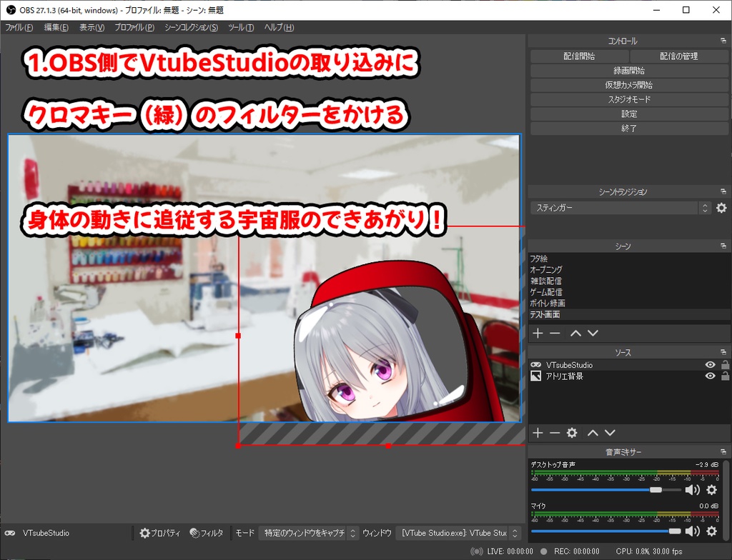Screen dimensions: 732x560
Task: Move scene down with arrow icon
Action: click(x=593, y=333)
